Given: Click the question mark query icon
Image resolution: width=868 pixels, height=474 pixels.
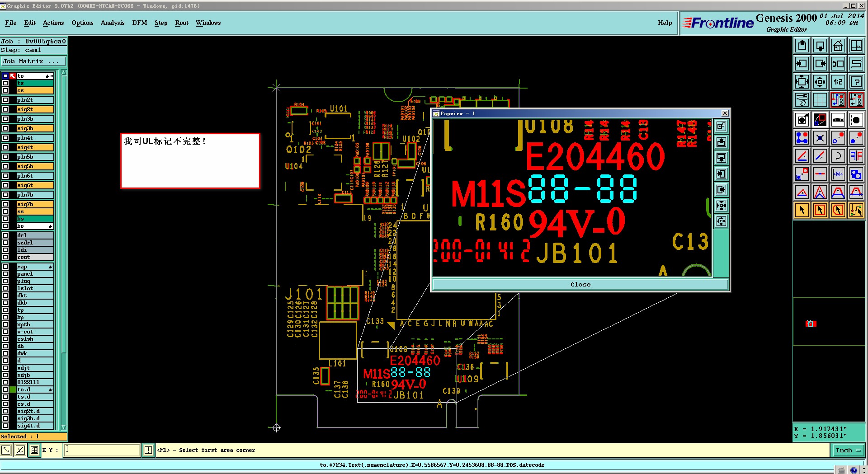Looking at the screenshot, I should click(856, 82).
